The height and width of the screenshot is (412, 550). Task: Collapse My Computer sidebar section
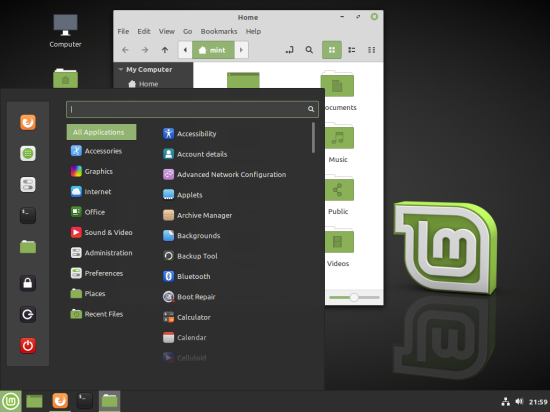click(121, 69)
